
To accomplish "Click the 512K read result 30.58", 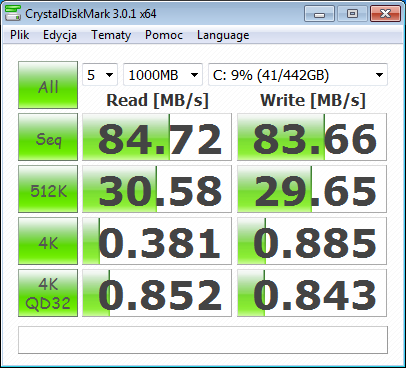I will 157,189.
